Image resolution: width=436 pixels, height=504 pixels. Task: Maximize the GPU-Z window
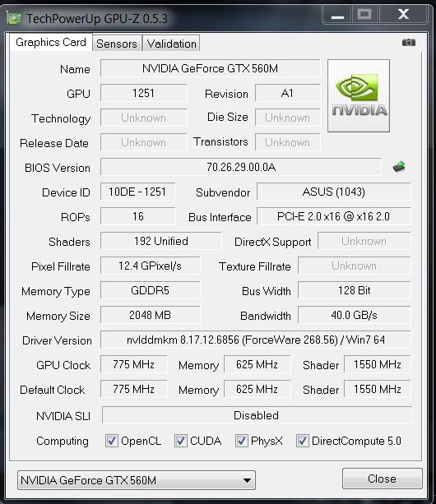point(364,15)
